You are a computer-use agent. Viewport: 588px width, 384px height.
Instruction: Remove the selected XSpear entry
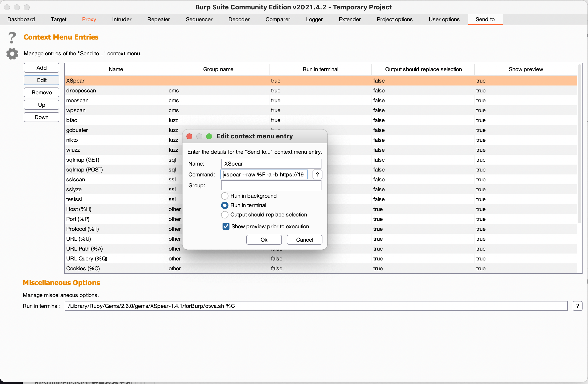(x=41, y=92)
